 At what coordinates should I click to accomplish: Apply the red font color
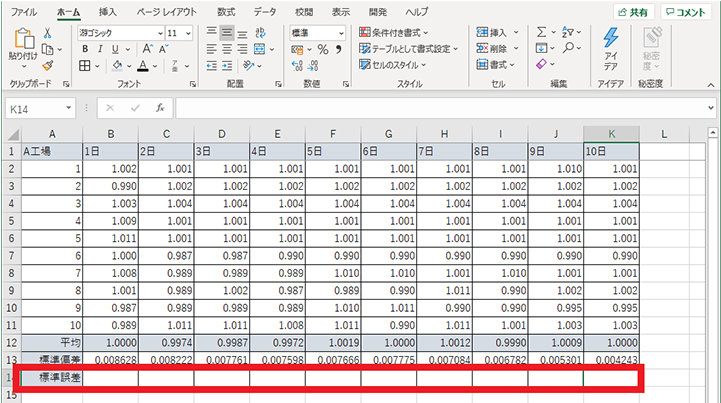pos(143,66)
